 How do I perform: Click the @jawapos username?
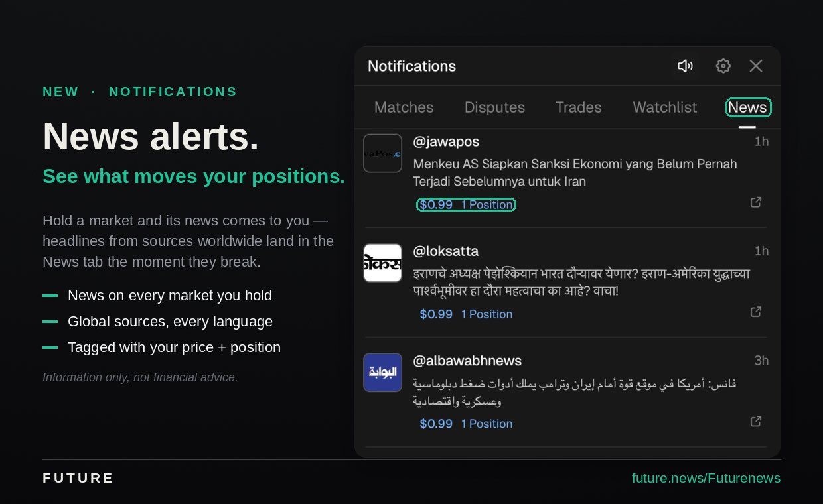tap(446, 141)
